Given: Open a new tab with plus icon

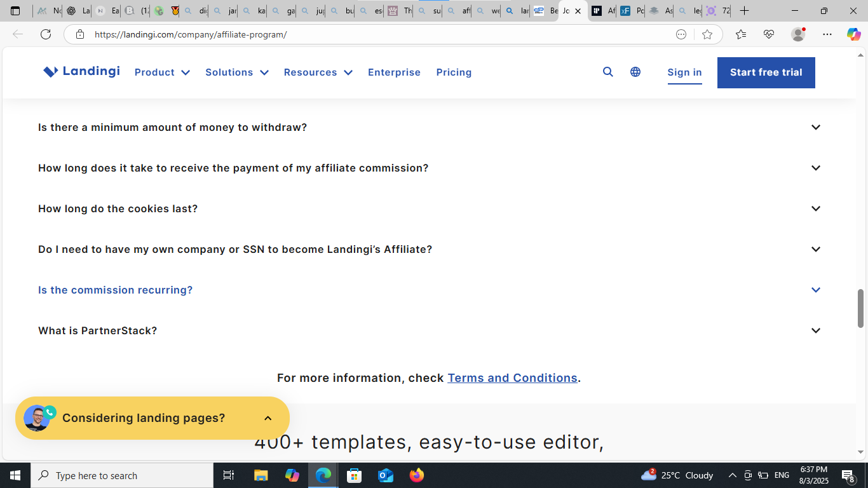Looking at the screenshot, I should point(744,11).
